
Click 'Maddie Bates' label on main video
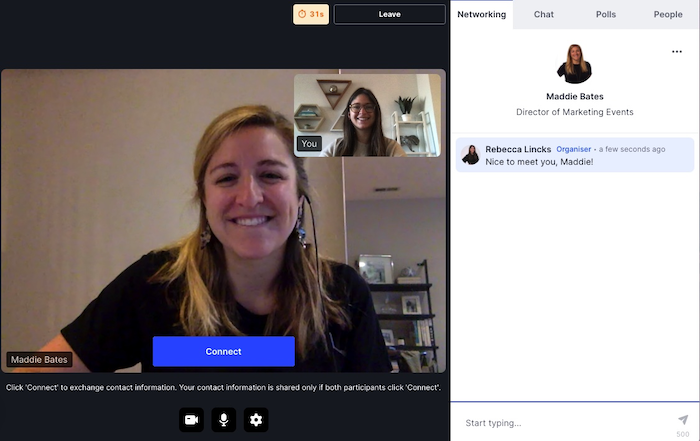(39, 359)
